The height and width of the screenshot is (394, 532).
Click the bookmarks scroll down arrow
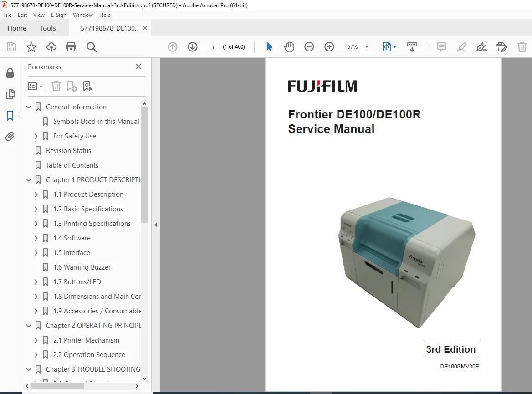[144, 378]
